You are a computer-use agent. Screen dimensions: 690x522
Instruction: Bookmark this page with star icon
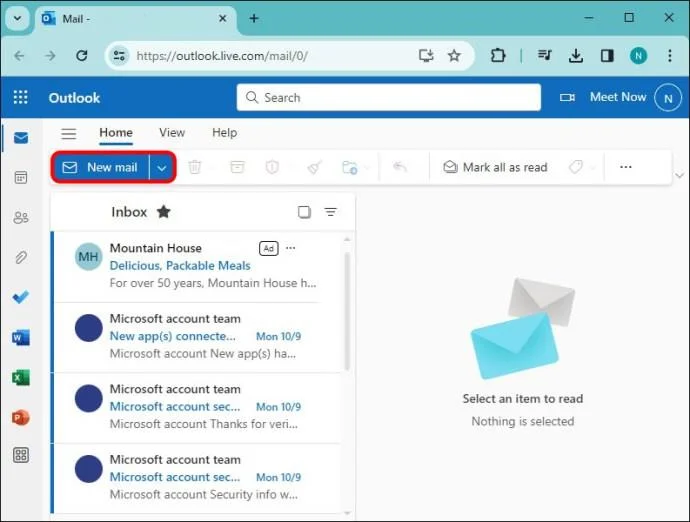pos(454,55)
